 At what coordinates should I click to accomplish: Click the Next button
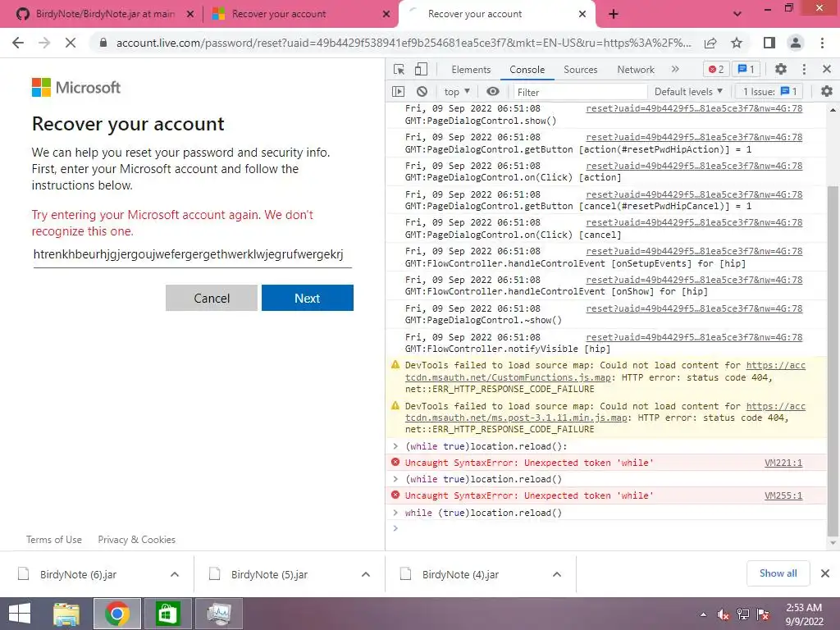click(x=307, y=298)
